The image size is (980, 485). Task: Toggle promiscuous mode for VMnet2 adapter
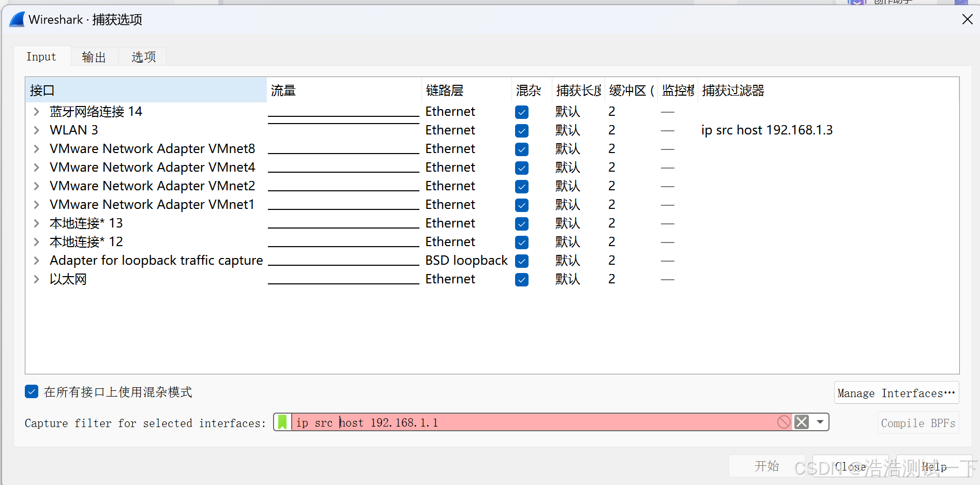click(x=522, y=187)
